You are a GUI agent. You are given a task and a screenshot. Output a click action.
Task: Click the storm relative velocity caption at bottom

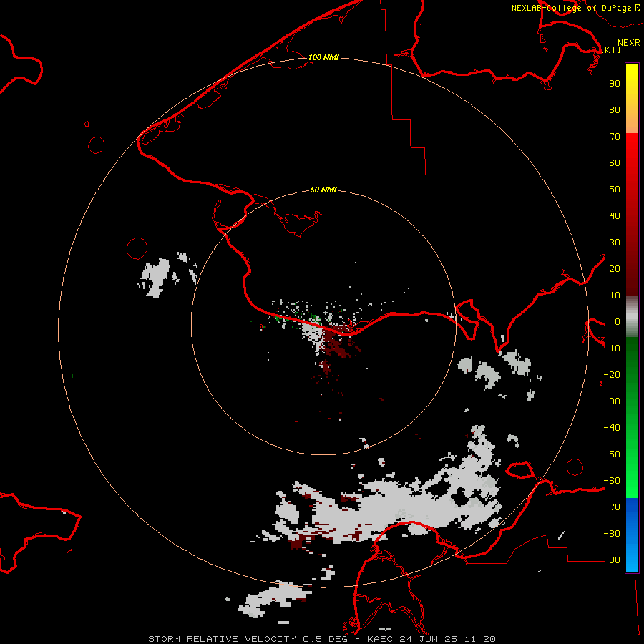[x=322, y=639]
